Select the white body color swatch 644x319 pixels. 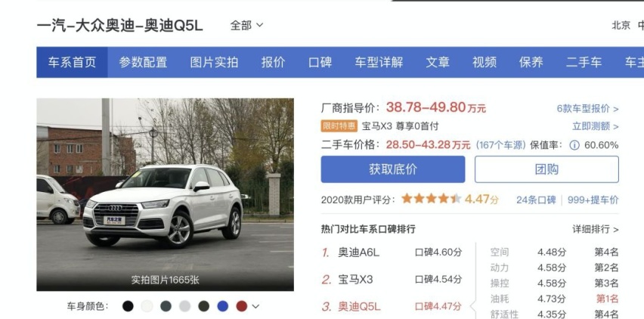[x=147, y=306]
